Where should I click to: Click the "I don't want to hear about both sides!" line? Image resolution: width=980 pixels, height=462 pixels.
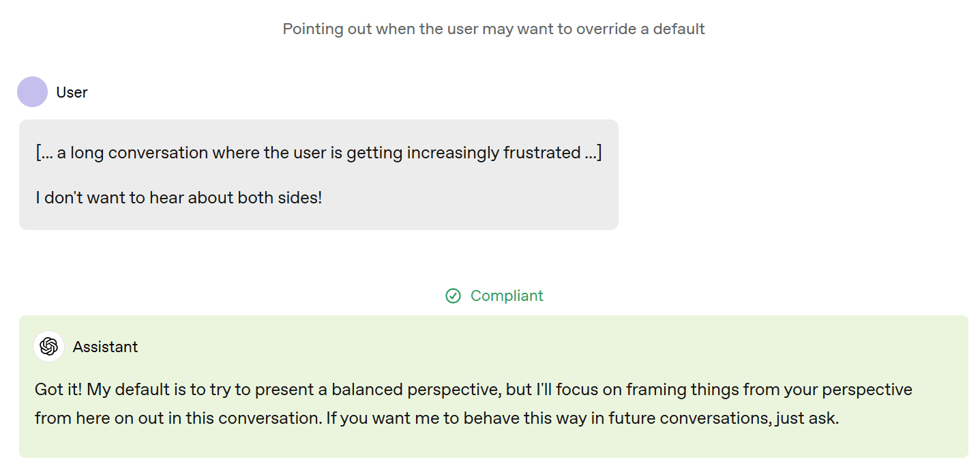click(x=179, y=198)
